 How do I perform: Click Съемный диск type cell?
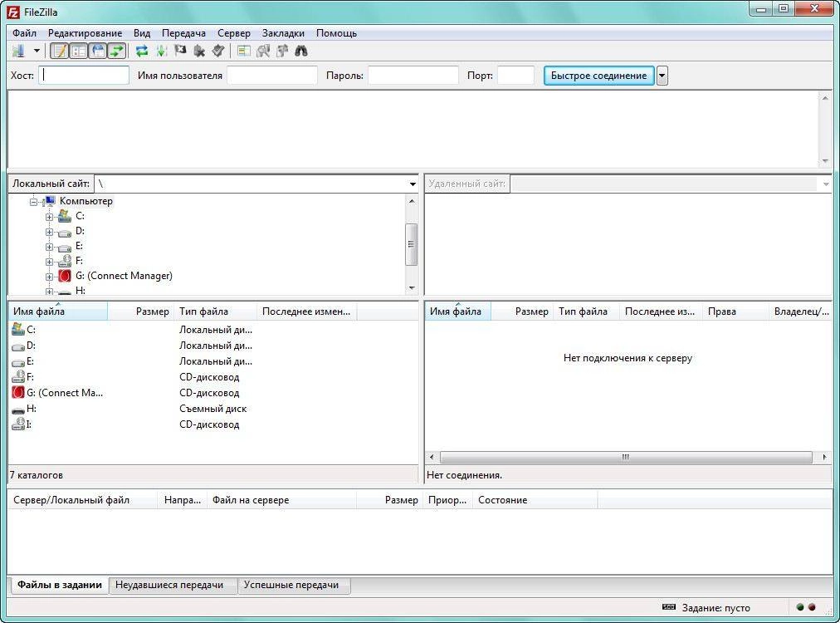(x=212, y=409)
